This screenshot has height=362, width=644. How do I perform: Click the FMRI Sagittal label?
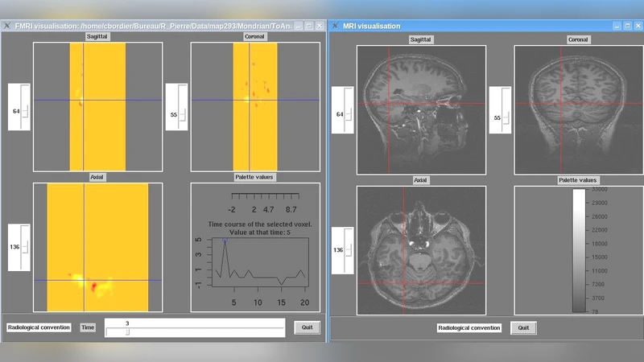(x=97, y=36)
